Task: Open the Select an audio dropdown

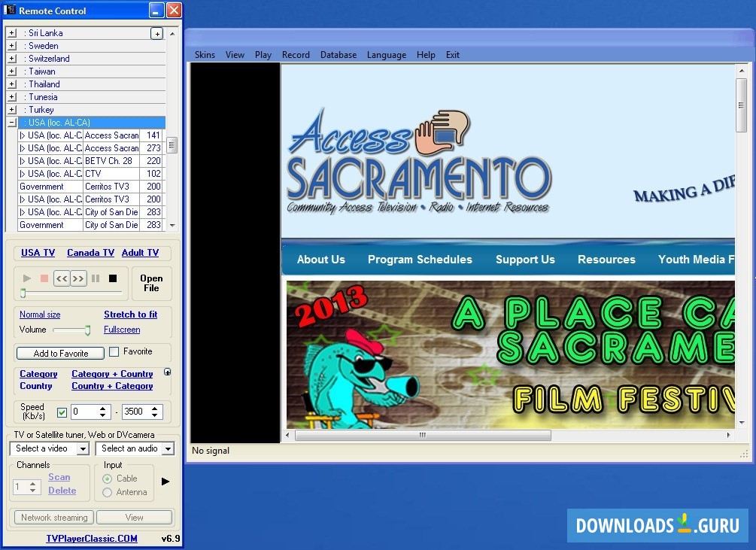Action: click(168, 448)
